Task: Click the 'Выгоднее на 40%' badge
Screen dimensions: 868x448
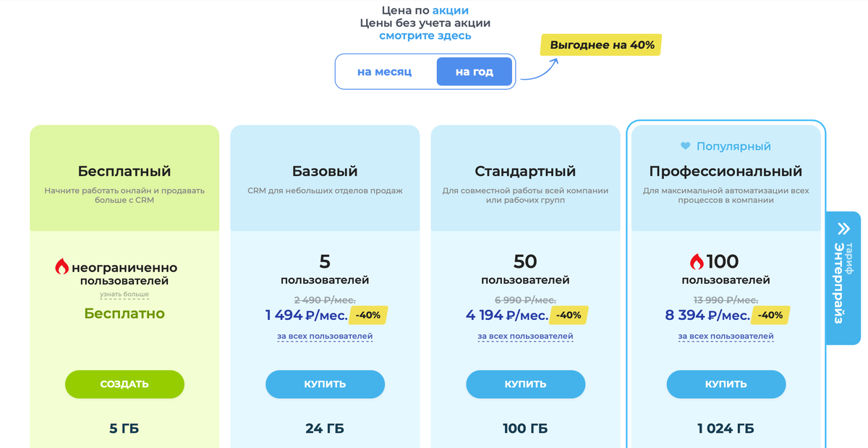Action: pyautogui.click(x=600, y=44)
